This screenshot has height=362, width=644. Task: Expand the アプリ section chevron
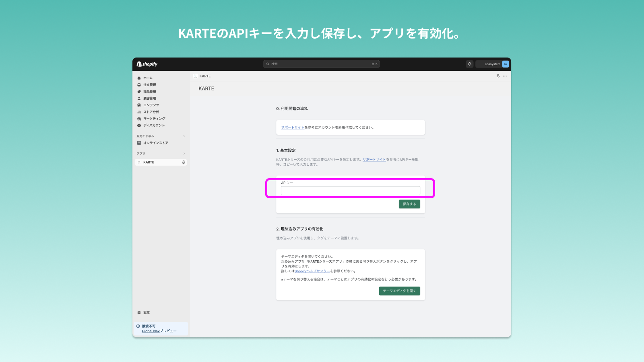184,153
